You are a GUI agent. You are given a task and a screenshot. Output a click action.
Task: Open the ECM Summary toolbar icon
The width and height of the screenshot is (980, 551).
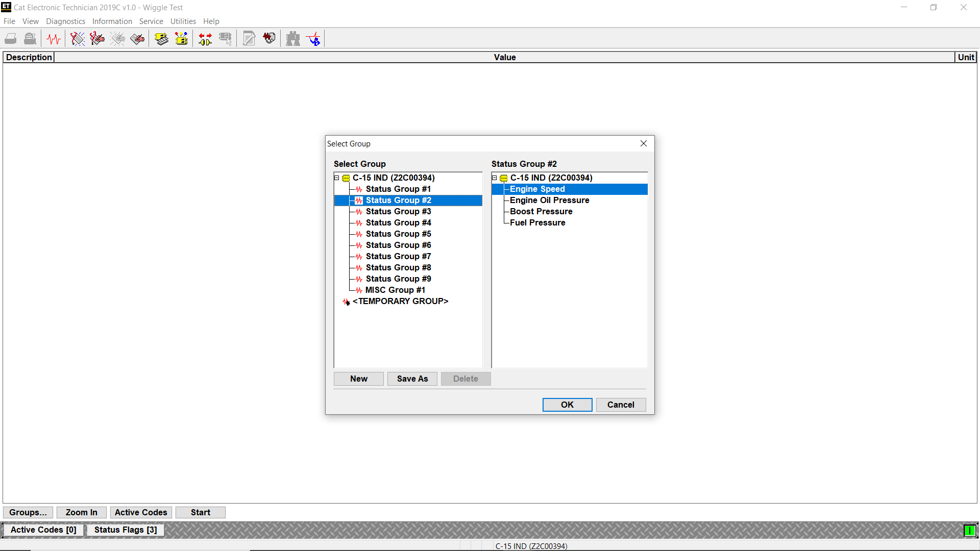(x=161, y=39)
